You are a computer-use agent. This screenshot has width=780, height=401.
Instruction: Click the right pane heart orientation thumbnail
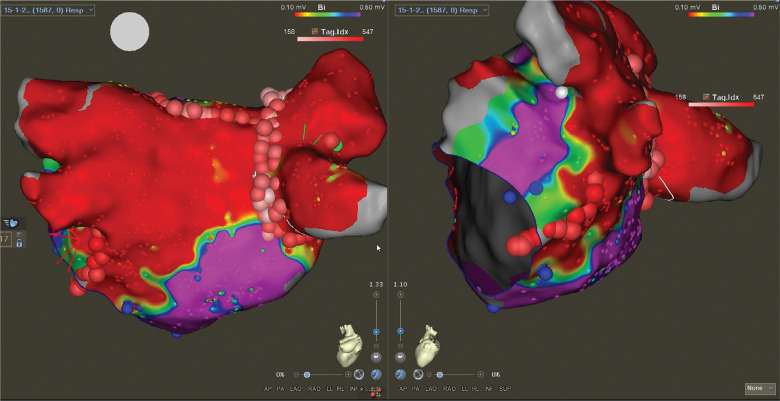427,346
